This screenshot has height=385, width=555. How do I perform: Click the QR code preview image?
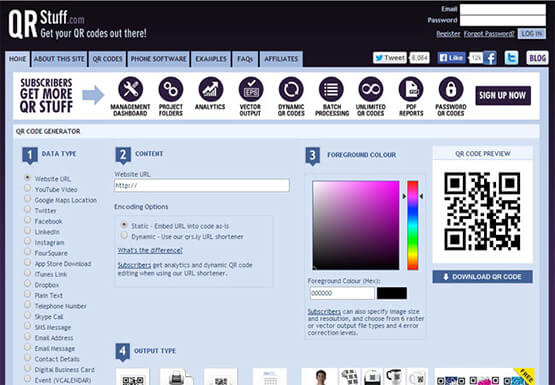(482, 211)
